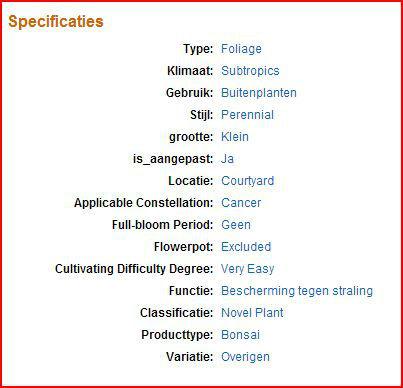Select the Klein size value
Screen dimensions: 403x388
(235, 137)
